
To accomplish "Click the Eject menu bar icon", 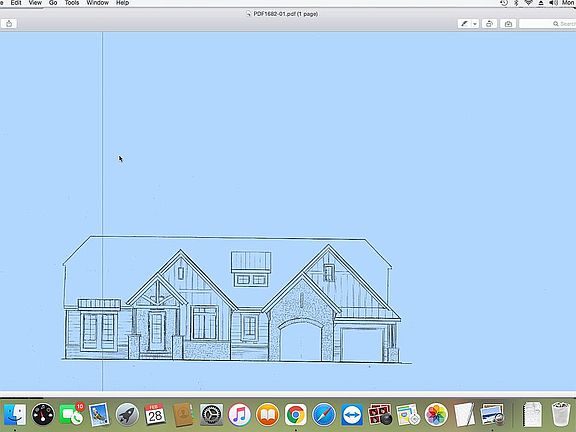I will [x=541, y=3].
